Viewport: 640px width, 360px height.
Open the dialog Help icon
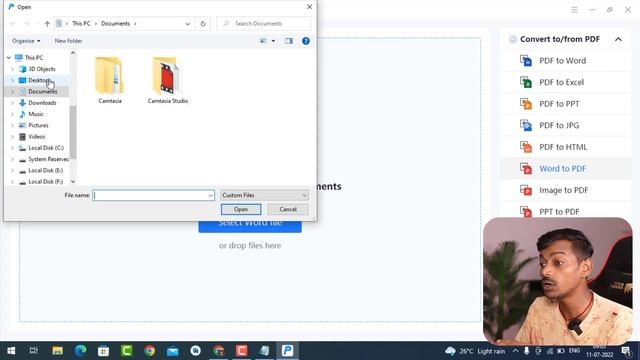tap(306, 41)
